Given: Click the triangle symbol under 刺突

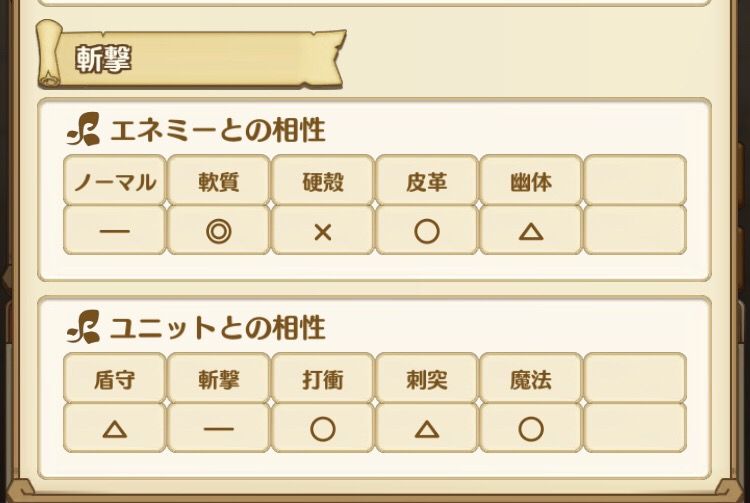Looking at the screenshot, I should click(427, 429).
